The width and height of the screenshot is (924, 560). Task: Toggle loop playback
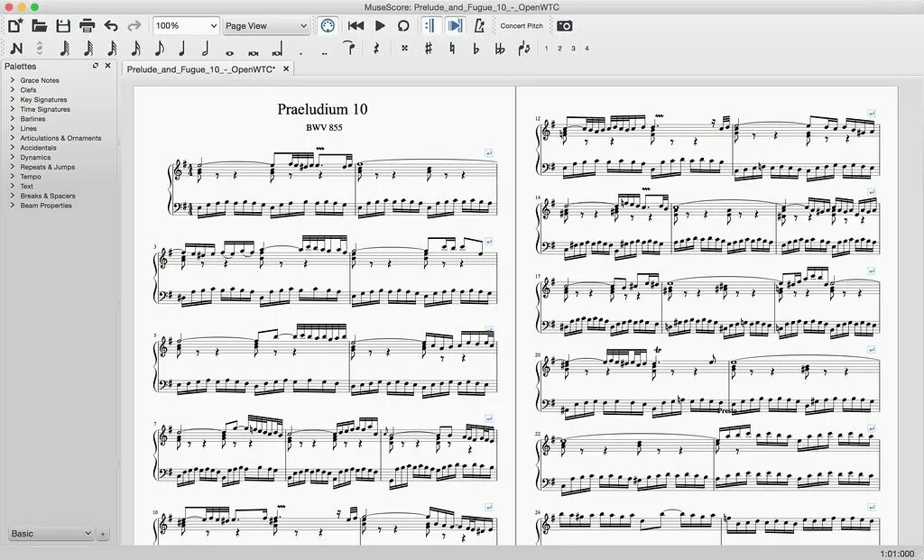tap(403, 25)
